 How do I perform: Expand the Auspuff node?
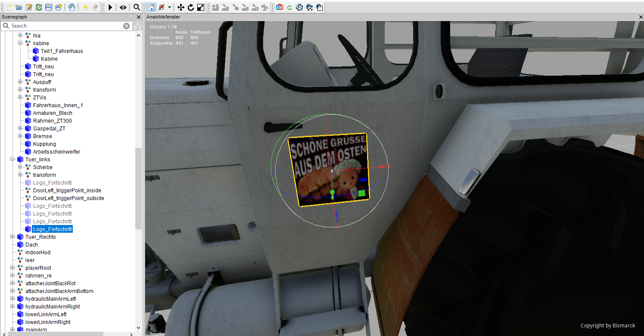[x=20, y=82]
